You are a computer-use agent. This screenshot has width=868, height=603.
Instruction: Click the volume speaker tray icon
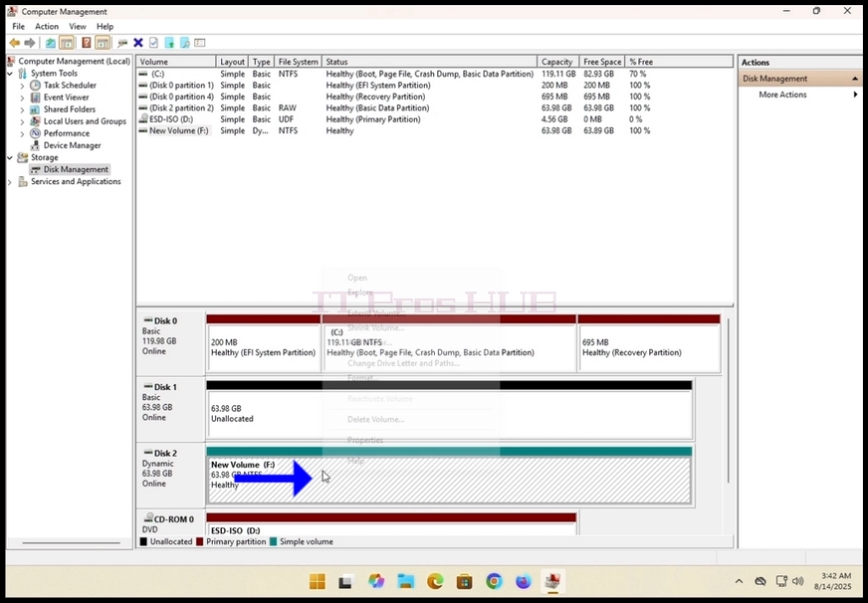798,581
